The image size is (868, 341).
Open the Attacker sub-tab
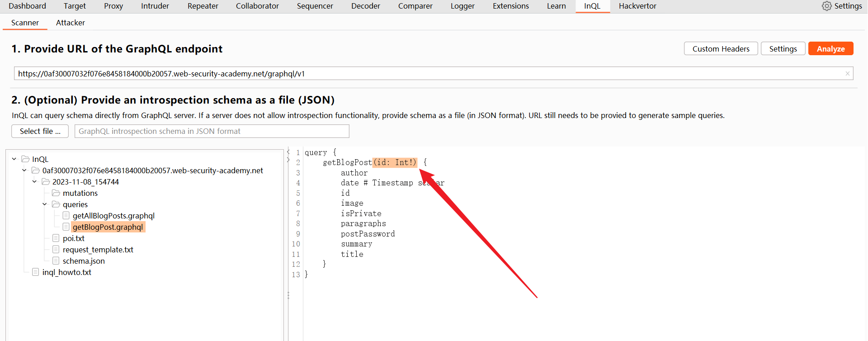point(70,23)
